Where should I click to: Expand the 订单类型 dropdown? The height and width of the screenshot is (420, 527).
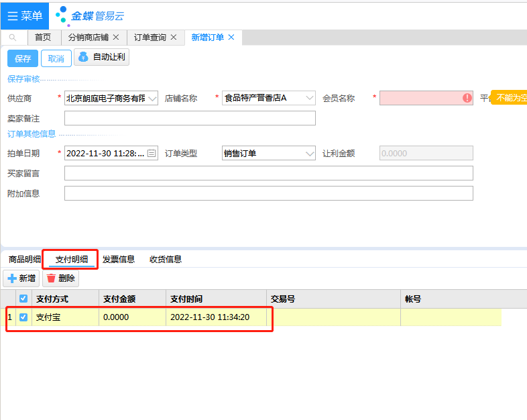[309, 154]
